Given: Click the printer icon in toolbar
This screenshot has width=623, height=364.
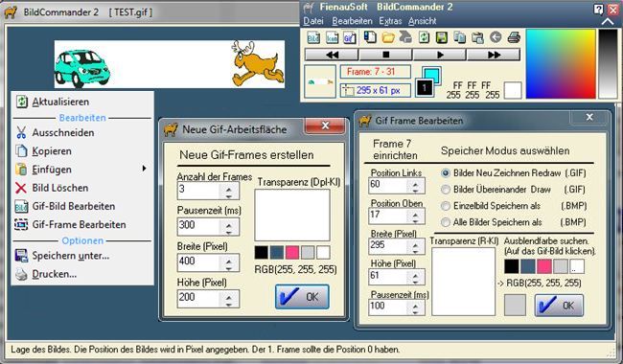Looking at the screenshot, I should click(x=514, y=37).
